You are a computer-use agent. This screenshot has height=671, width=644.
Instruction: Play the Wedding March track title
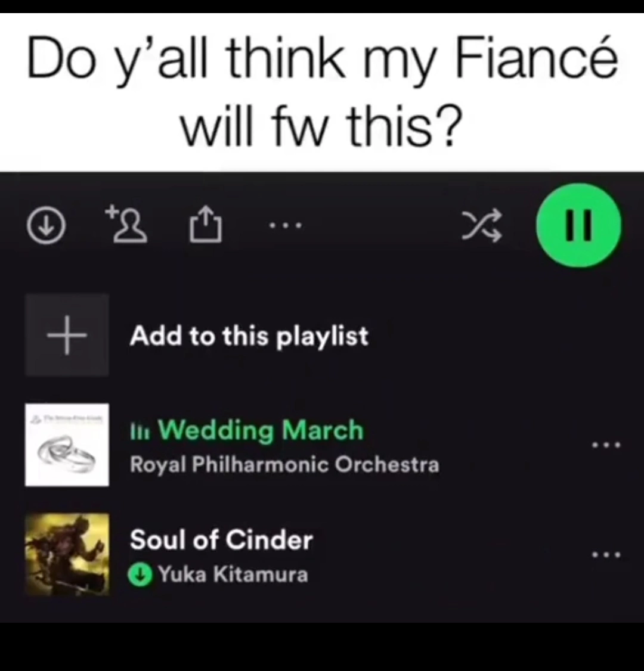[261, 430]
